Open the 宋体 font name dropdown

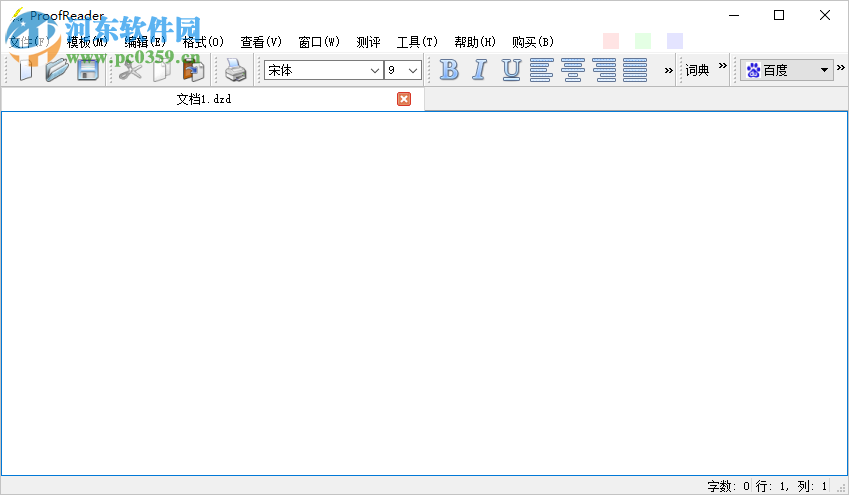[374, 70]
